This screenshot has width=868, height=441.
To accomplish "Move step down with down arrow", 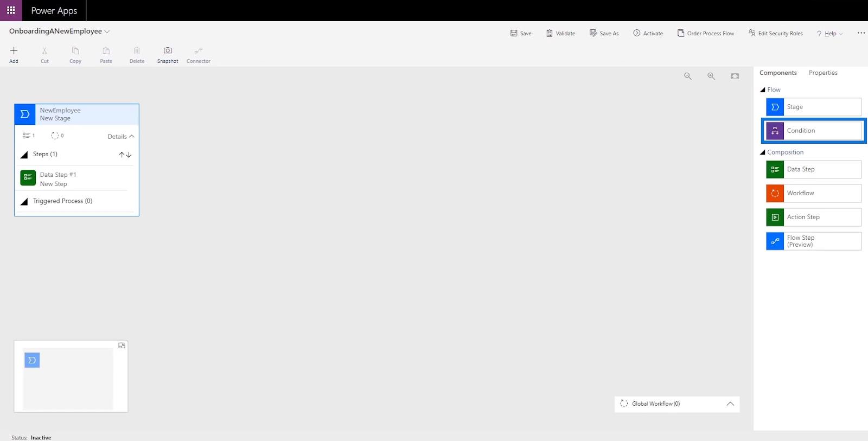I will tap(129, 155).
